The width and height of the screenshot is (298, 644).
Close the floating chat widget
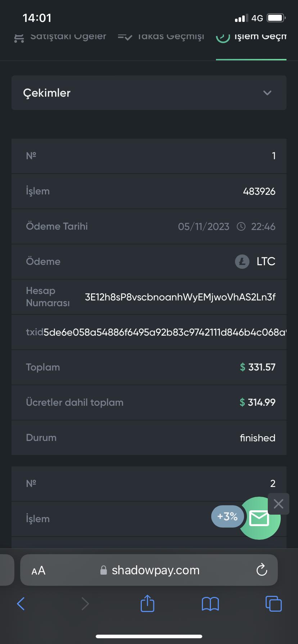(279, 504)
